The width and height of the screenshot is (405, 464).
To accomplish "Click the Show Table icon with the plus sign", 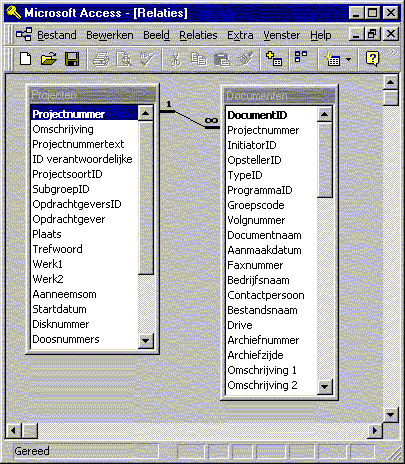I will (274, 59).
